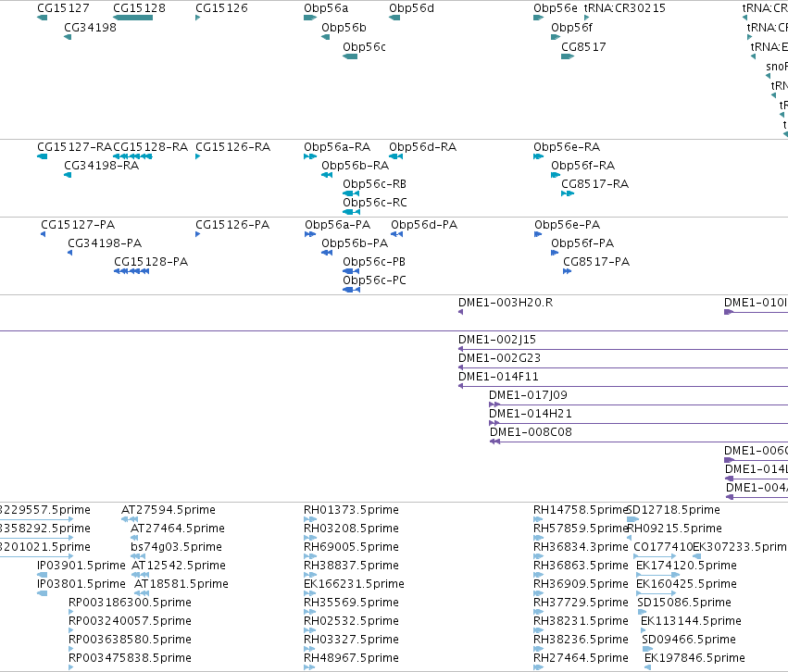Select the RH01373.5prime EST label
788x672 pixels.
351,510
